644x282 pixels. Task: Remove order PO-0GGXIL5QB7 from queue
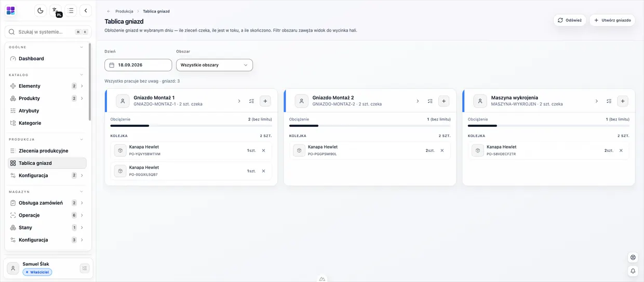click(x=263, y=171)
